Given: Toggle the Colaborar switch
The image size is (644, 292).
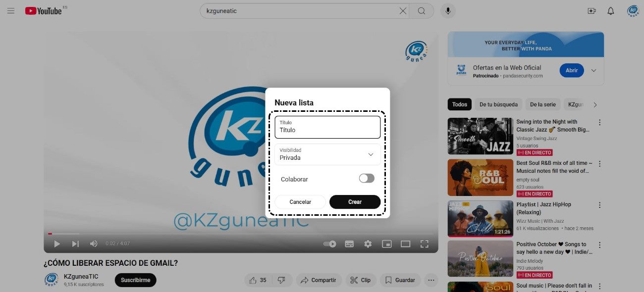Looking at the screenshot, I should (x=367, y=178).
